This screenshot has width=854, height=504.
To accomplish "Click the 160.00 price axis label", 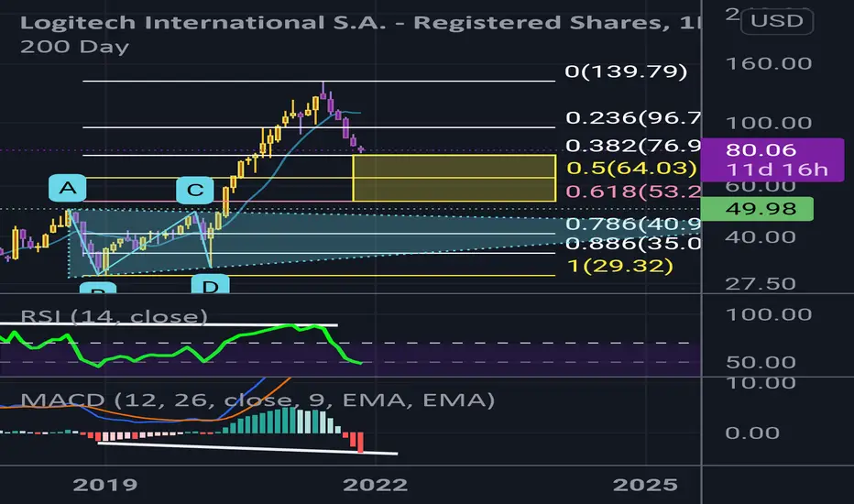I will point(769,64).
